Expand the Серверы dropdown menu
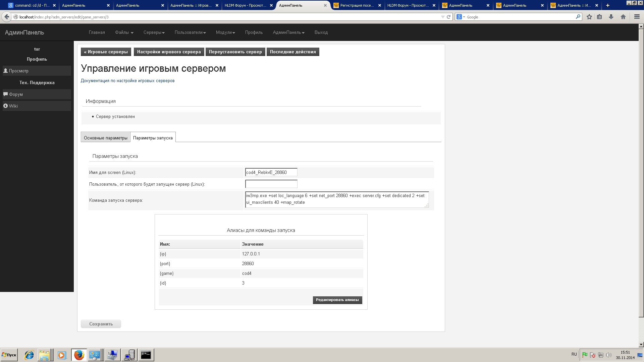 (x=154, y=33)
